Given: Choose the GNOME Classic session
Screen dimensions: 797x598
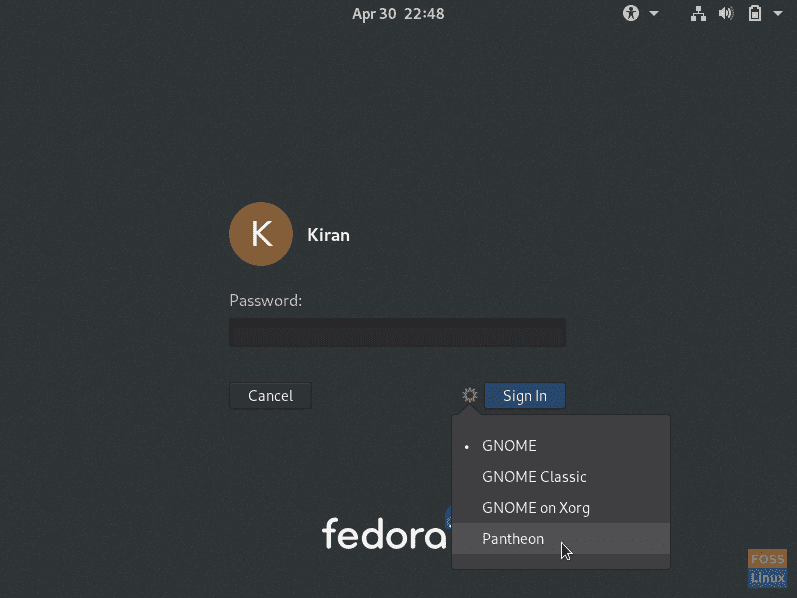Looking at the screenshot, I should (561, 476).
